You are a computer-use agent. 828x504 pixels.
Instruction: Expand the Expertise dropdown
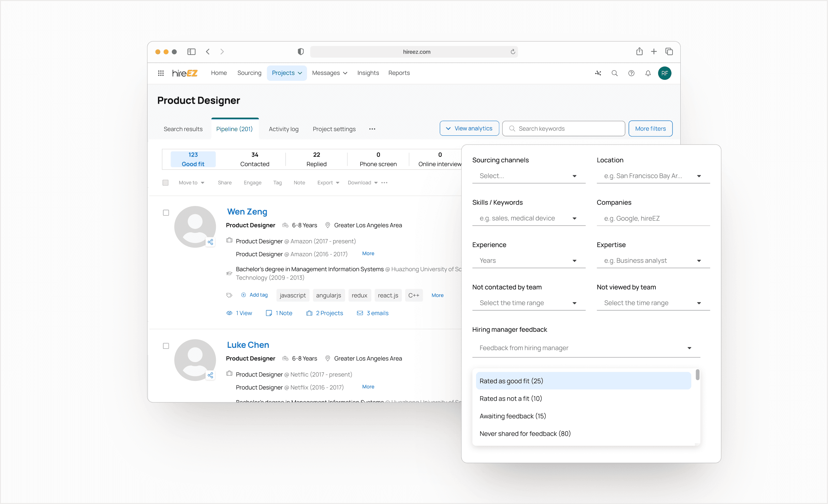pyautogui.click(x=653, y=261)
